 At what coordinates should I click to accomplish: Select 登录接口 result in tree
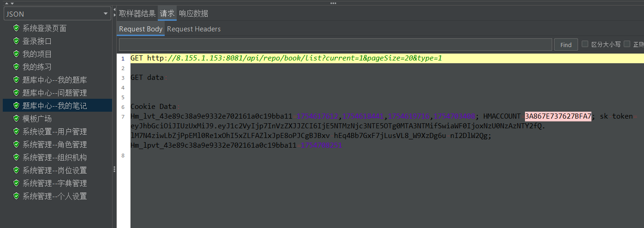(x=37, y=41)
